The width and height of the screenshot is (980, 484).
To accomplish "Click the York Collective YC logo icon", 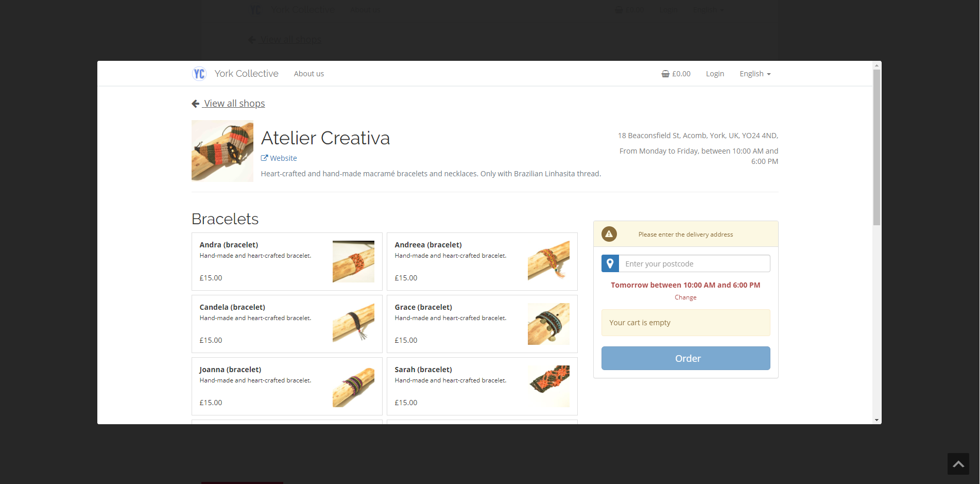I will click(199, 74).
